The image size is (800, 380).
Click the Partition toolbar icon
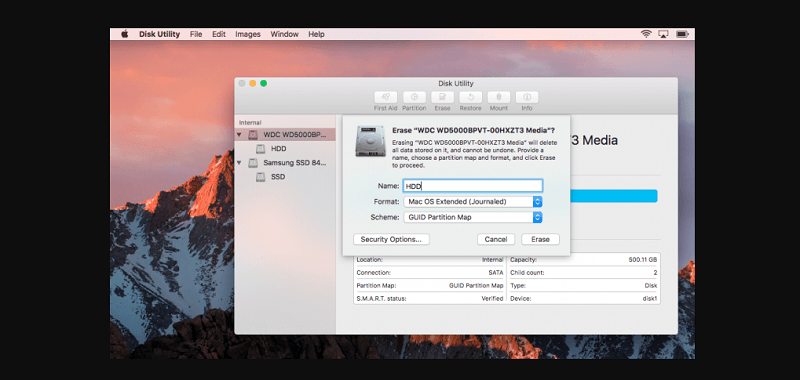414,97
